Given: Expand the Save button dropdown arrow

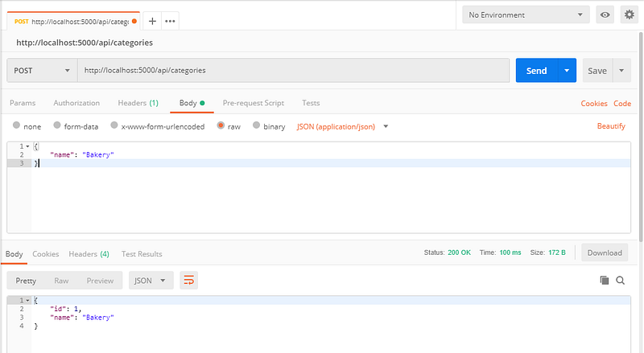Looking at the screenshot, I should point(621,71).
